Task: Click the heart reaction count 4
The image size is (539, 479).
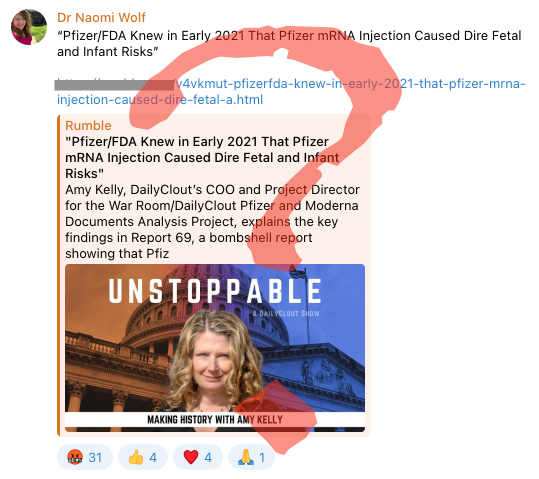Action: [208, 458]
